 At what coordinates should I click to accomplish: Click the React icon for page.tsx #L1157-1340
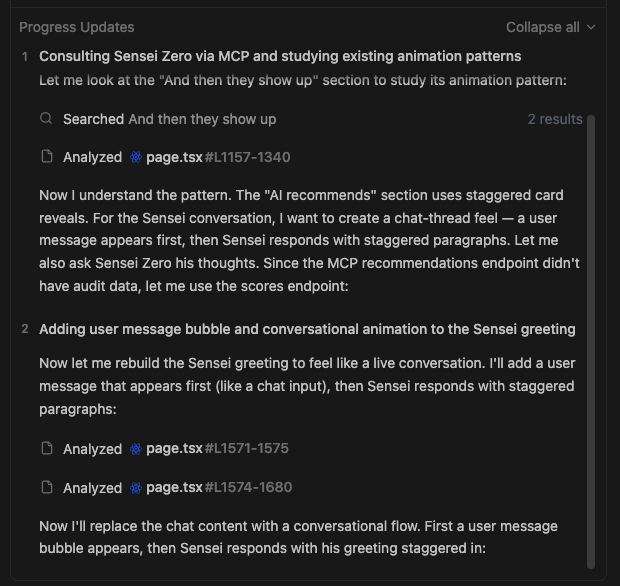[136, 157]
